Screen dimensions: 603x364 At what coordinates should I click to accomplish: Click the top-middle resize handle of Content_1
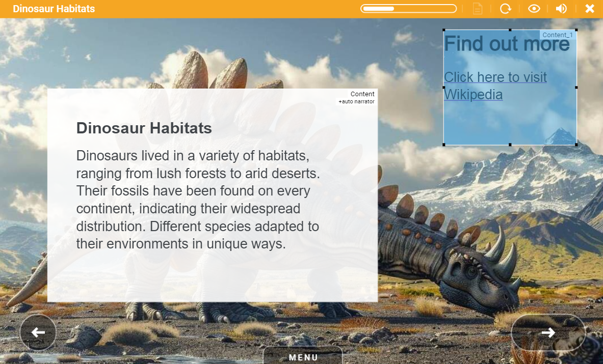pyautogui.click(x=510, y=30)
